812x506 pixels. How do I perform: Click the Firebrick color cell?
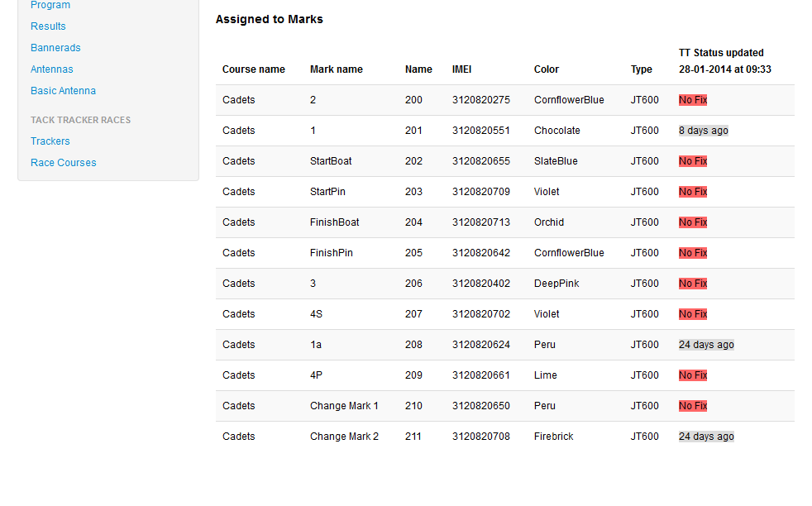pos(553,437)
